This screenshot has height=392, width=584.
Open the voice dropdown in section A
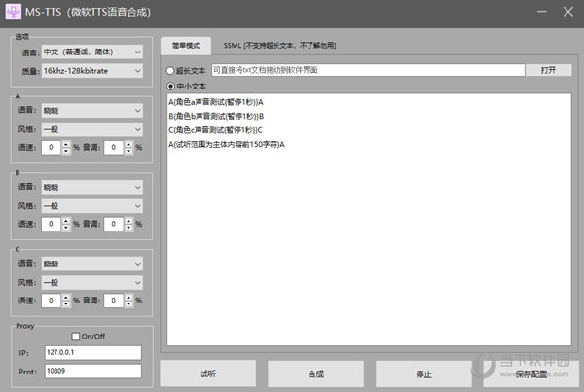pos(94,112)
